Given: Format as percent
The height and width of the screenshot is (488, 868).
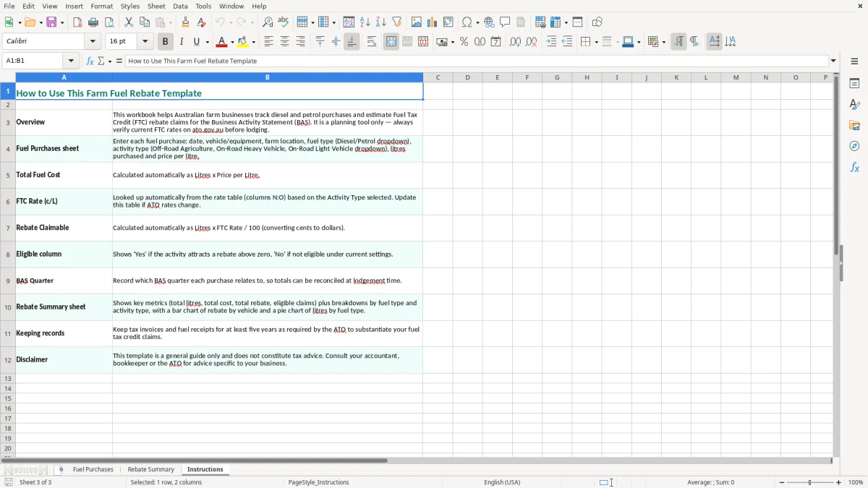Looking at the screenshot, I should (x=464, y=42).
